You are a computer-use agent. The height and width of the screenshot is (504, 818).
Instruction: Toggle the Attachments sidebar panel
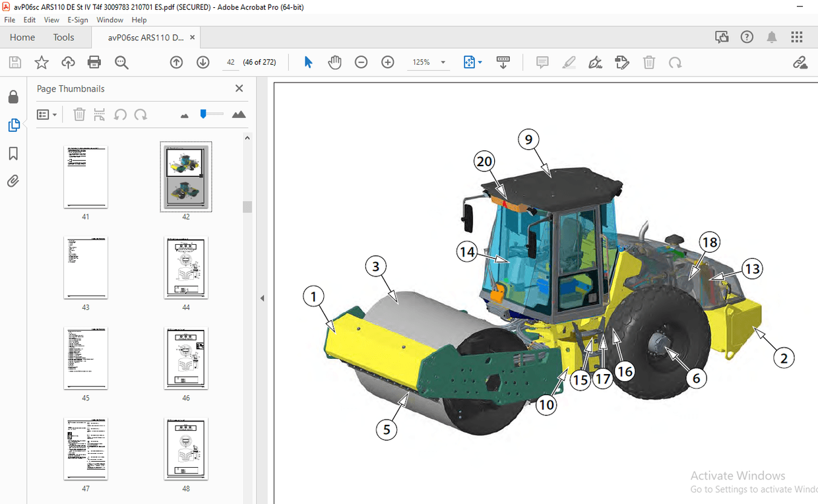(13, 181)
